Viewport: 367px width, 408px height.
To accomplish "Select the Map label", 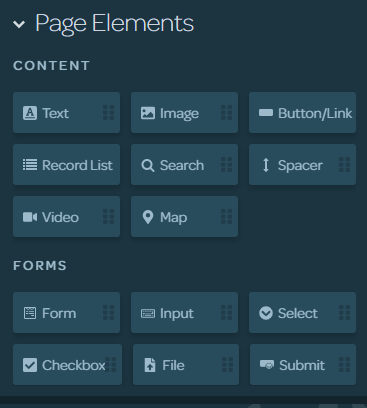I will pyautogui.click(x=173, y=218).
